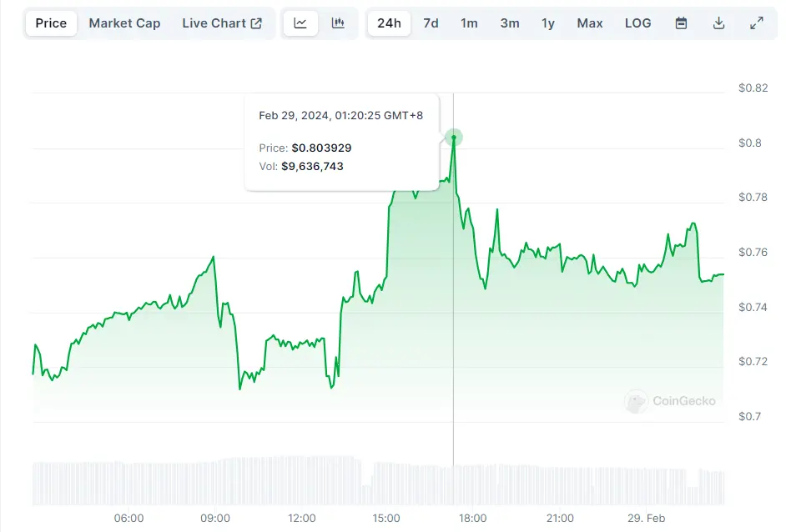Open the calendar date range picker
This screenshot has height=532, width=786.
coord(681,23)
